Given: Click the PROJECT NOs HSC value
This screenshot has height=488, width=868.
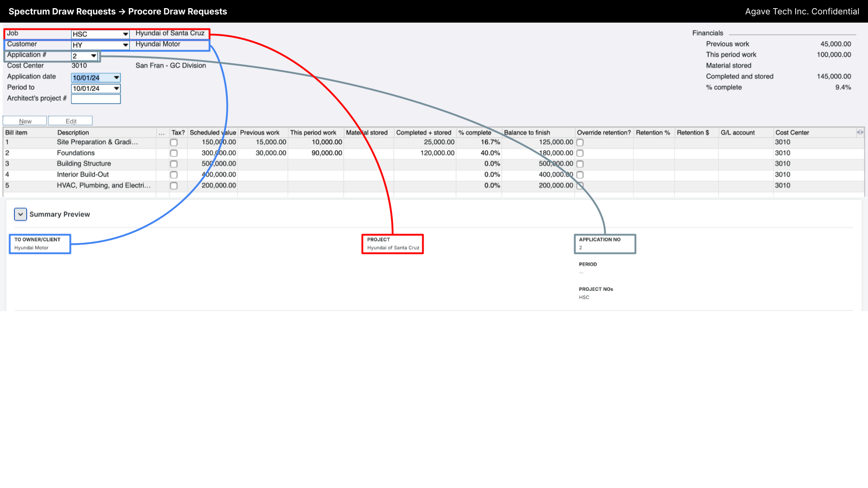Looking at the screenshot, I should pos(584,298).
